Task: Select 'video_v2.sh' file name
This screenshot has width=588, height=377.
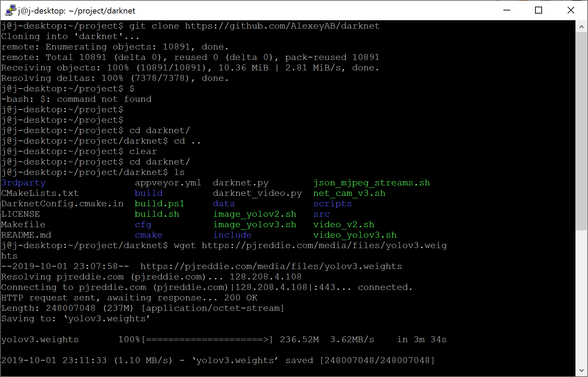Action: pyautogui.click(x=344, y=225)
